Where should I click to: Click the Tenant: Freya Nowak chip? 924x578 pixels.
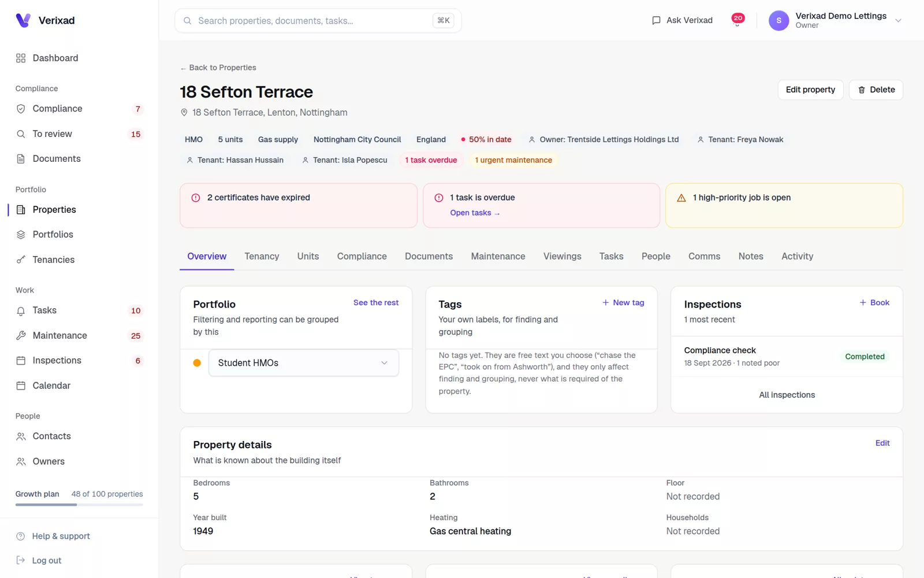coord(740,140)
